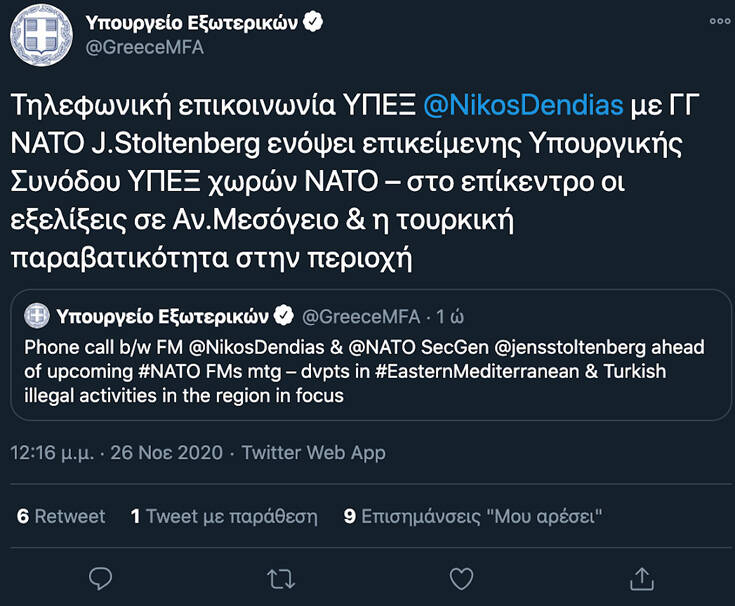Image resolution: width=735 pixels, height=606 pixels.
Task: Open the share tweet icon
Action: [x=640, y=578]
